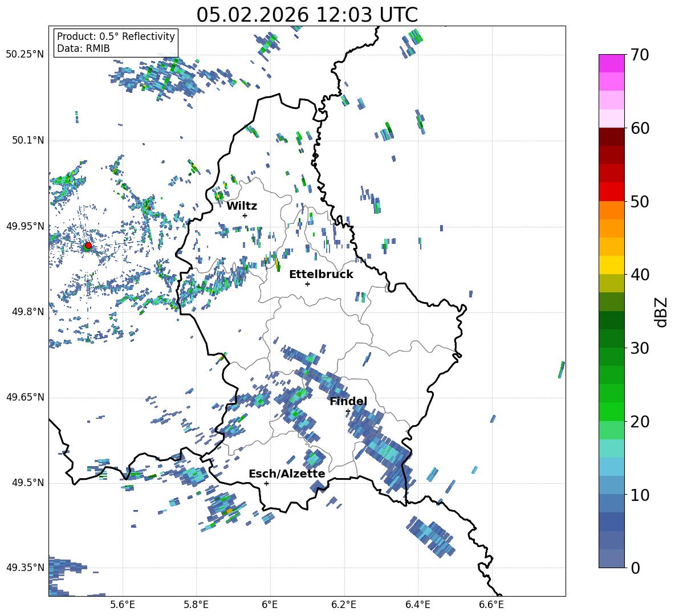Pick the yellow colorbar segment just above 40
675x616 pixels.
[611, 265]
